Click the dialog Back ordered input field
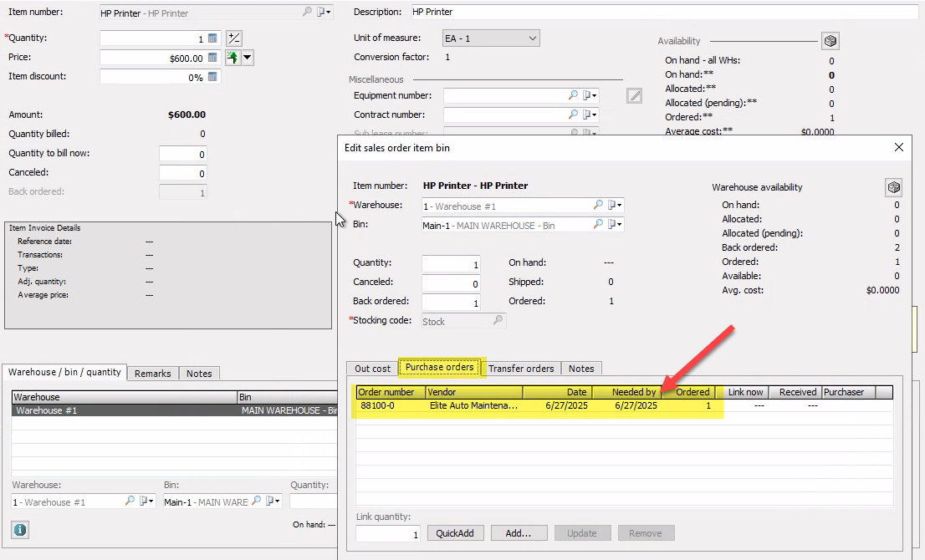 click(x=451, y=302)
